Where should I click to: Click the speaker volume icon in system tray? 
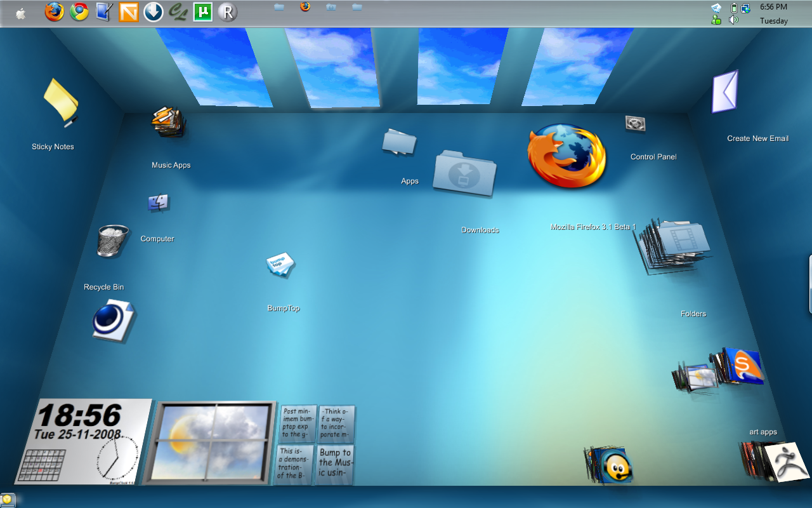click(x=734, y=20)
